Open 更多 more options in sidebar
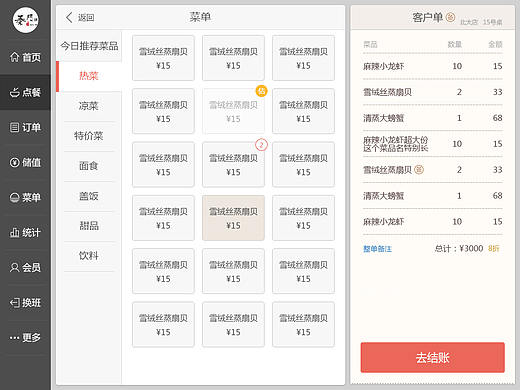Viewport: 520px width, 390px height. (25, 338)
